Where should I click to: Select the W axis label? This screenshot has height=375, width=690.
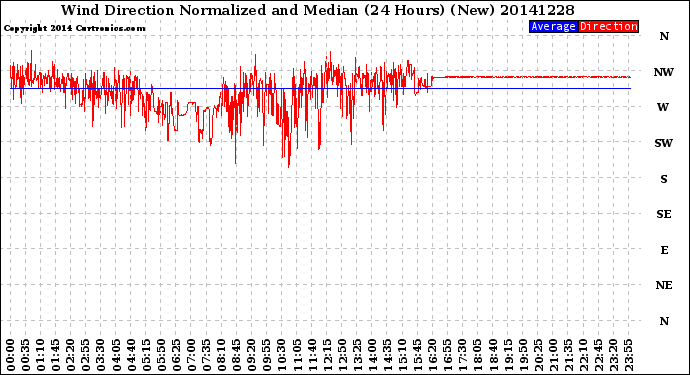click(x=663, y=107)
